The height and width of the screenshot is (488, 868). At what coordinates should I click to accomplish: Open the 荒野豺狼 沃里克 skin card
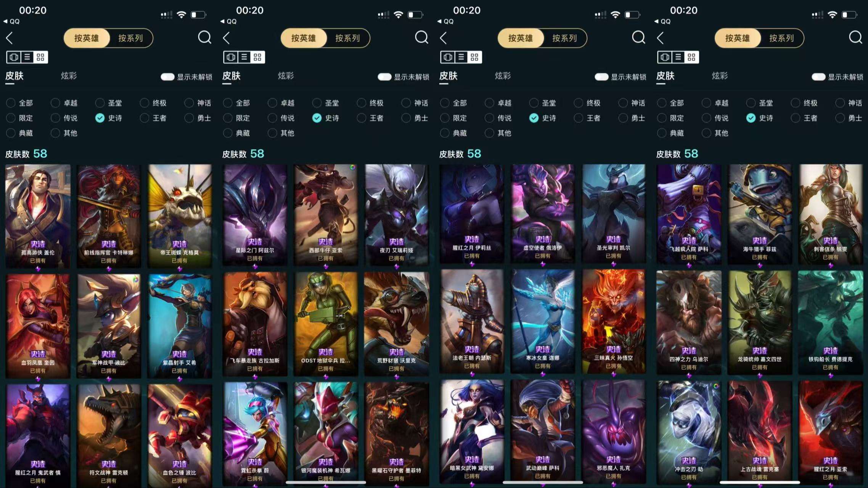coord(396,323)
